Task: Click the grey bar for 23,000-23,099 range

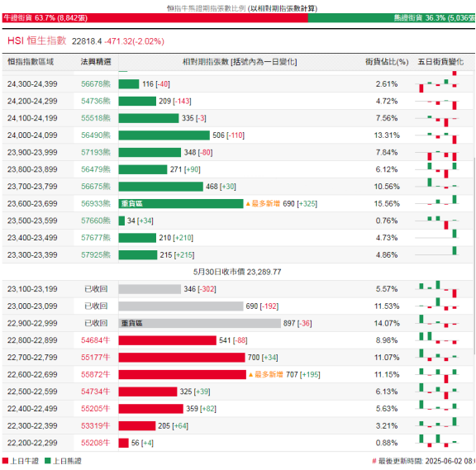Action: [x=181, y=306]
